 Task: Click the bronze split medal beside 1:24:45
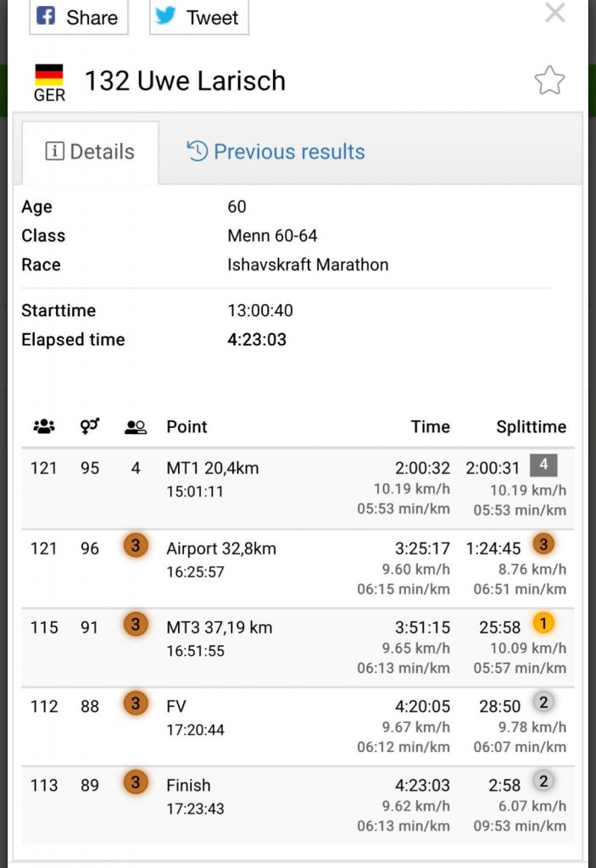[x=543, y=545]
